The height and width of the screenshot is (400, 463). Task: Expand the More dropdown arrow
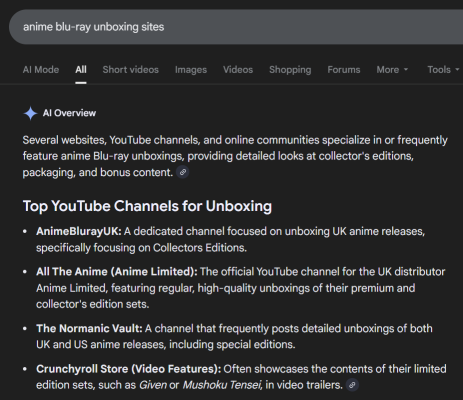(x=406, y=70)
